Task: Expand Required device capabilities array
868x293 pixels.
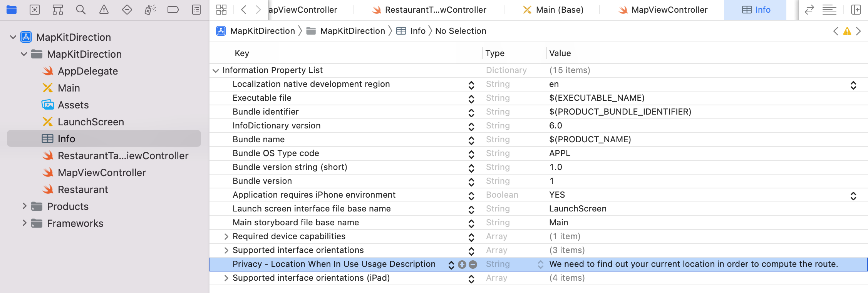Action: click(226, 236)
